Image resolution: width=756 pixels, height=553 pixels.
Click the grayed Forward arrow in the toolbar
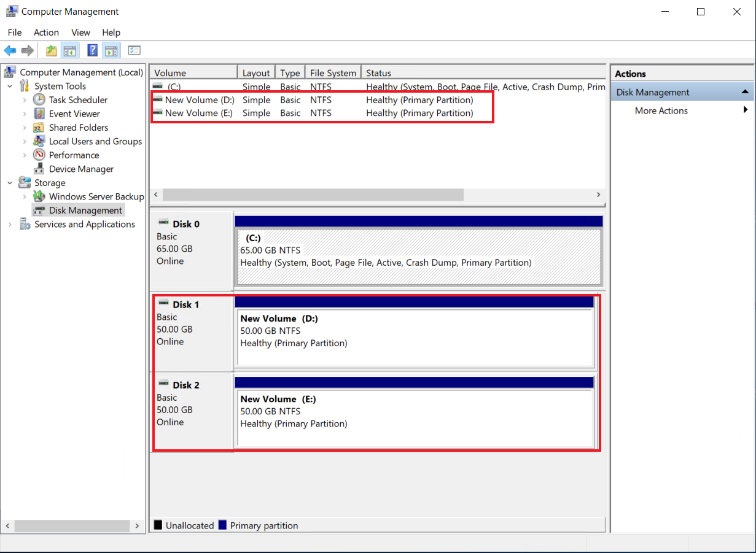(x=27, y=50)
